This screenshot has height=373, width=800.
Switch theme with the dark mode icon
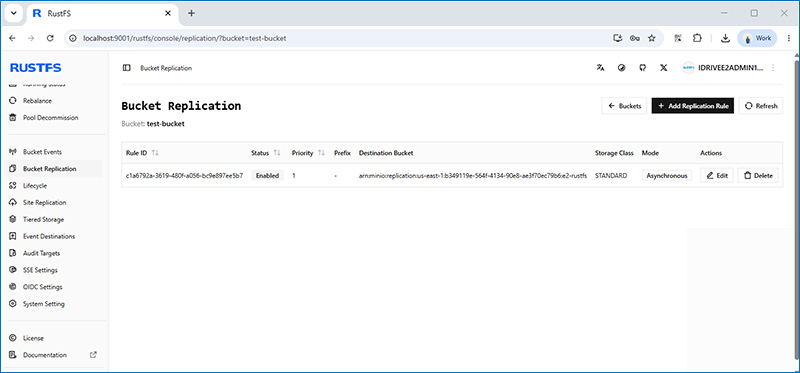621,67
